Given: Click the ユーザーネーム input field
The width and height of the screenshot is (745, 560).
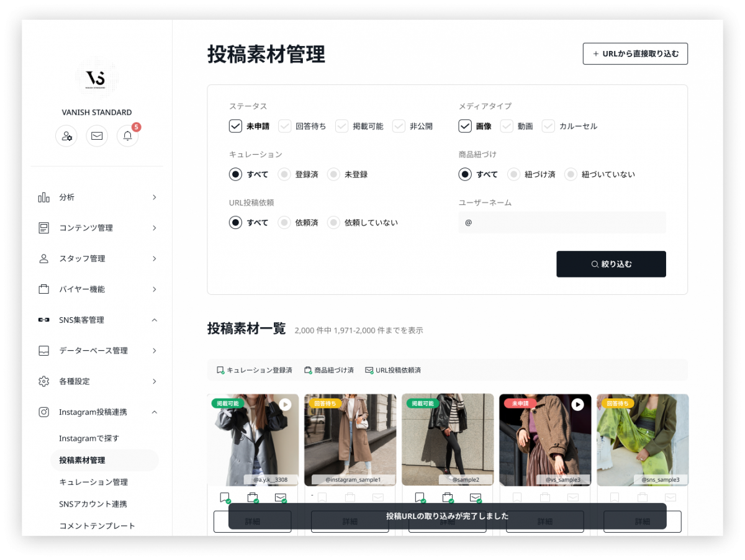Looking at the screenshot, I should click(562, 222).
